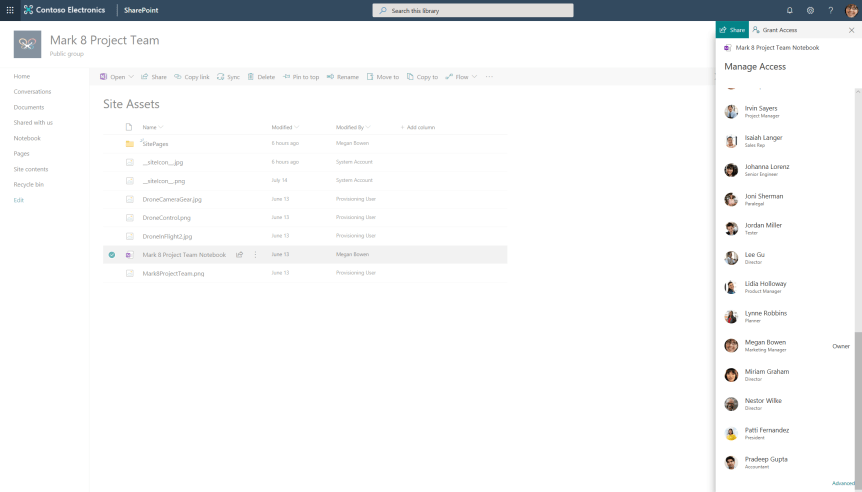The image size is (862, 492).
Task: Click the Search this library box
Action: (x=473, y=10)
